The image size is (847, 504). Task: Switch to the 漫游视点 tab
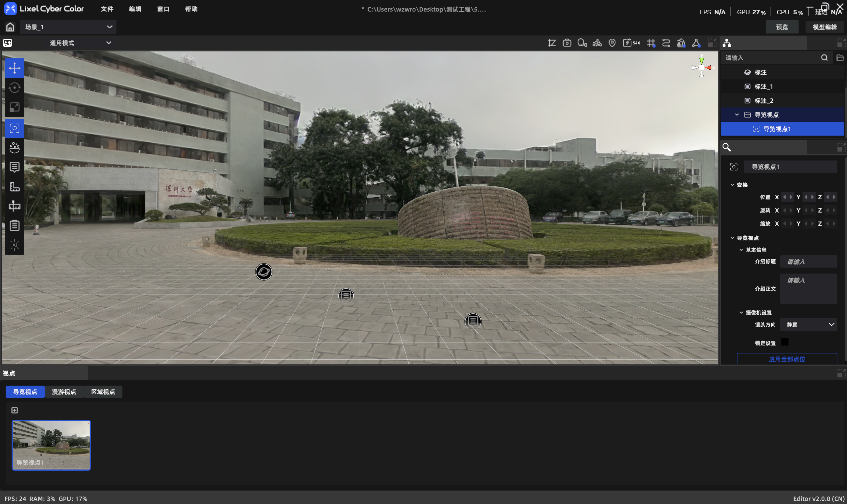[x=64, y=392]
